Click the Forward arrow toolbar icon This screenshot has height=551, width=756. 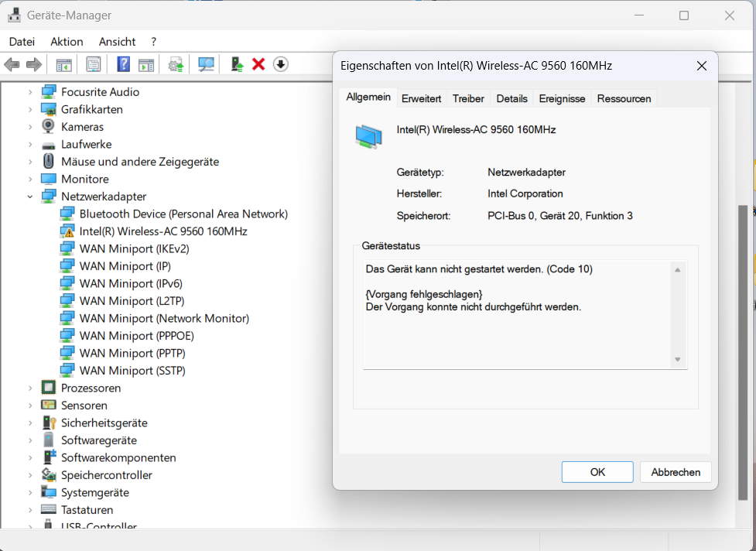pos(34,64)
